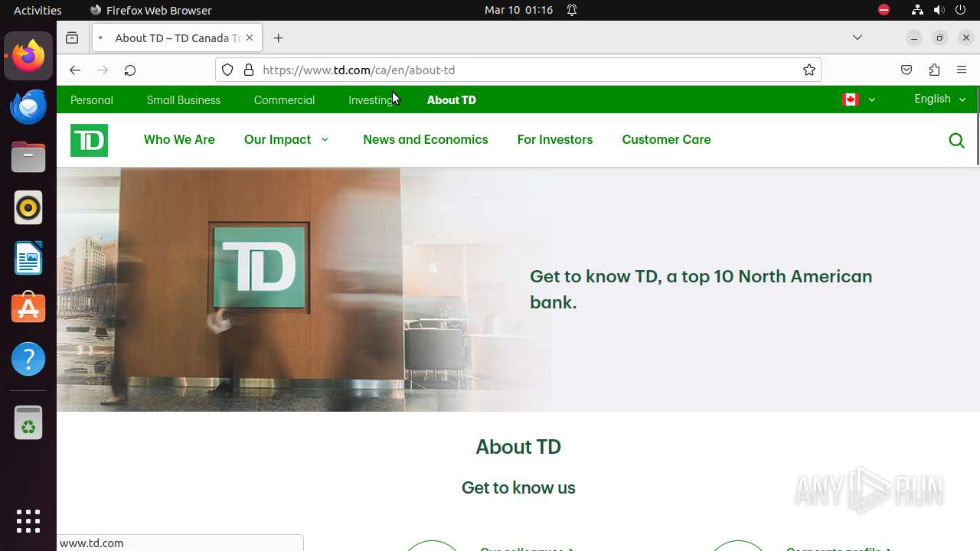Close the About TD browser tab

click(250, 37)
